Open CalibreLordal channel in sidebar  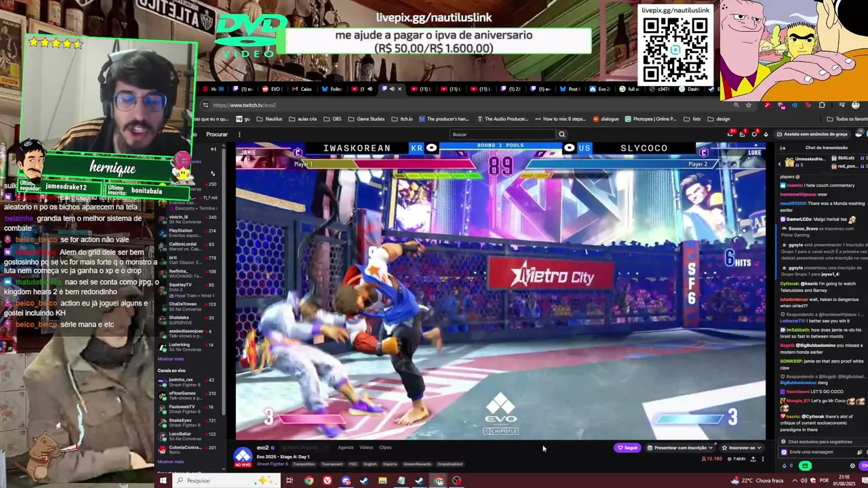[187, 246]
